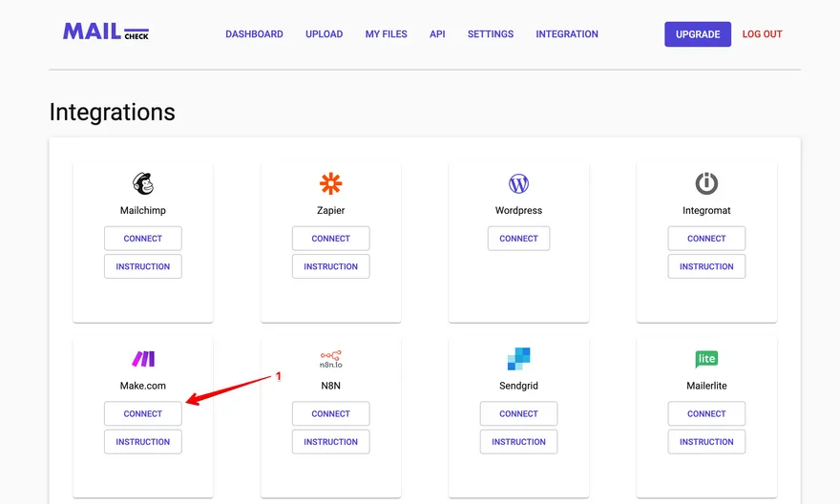The height and width of the screenshot is (504, 840).
Task: Open My Files in navigation
Action: [387, 34]
